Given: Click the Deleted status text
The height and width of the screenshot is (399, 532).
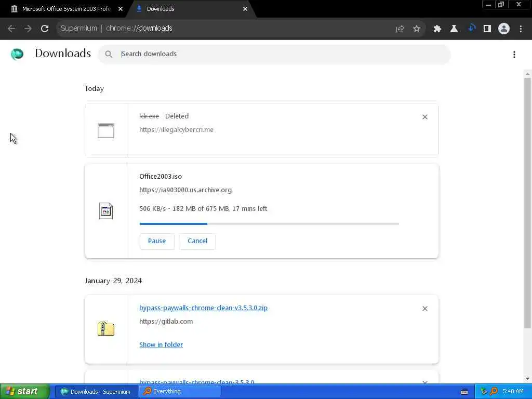Looking at the screenshot, I should click(x=177, y=116).
